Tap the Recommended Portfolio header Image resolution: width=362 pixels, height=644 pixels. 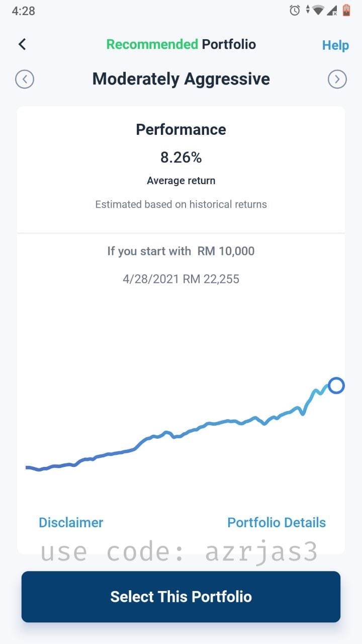click(181, 44)
